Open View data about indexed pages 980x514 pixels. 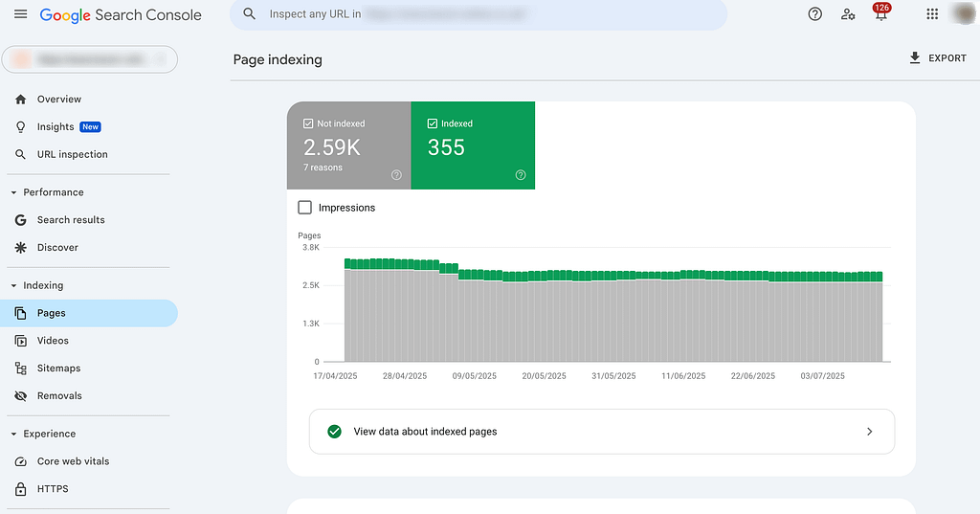601,432
